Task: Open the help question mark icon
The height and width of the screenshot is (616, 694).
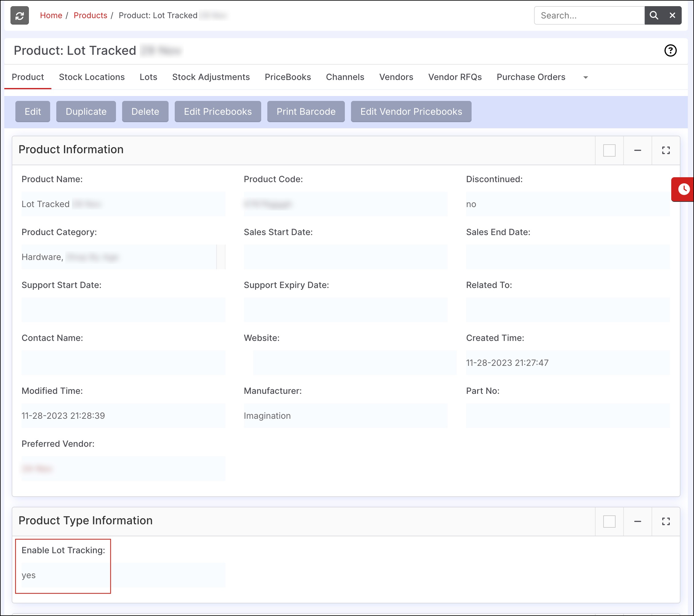Action: click(670, 50)
